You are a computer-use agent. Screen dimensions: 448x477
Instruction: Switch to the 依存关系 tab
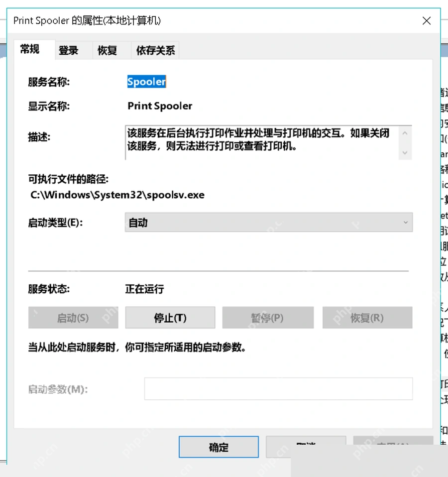(155, 50)
